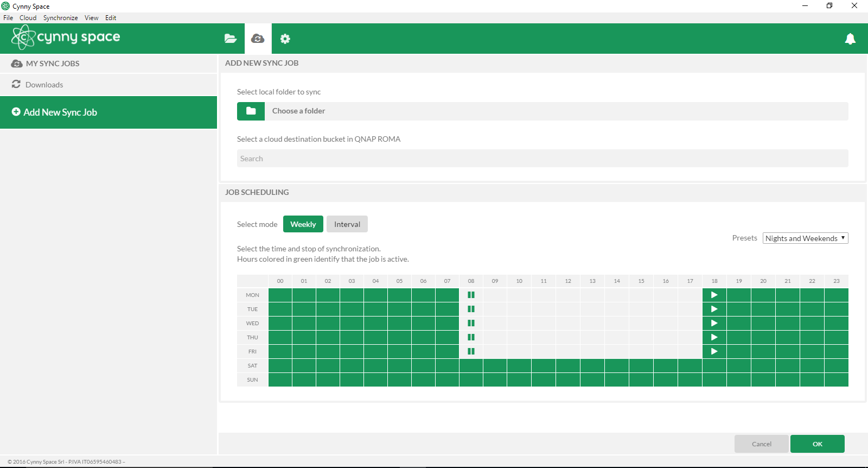Click the MON row label
Viewport: 868px width, 468px height.
tap(253, 295)
